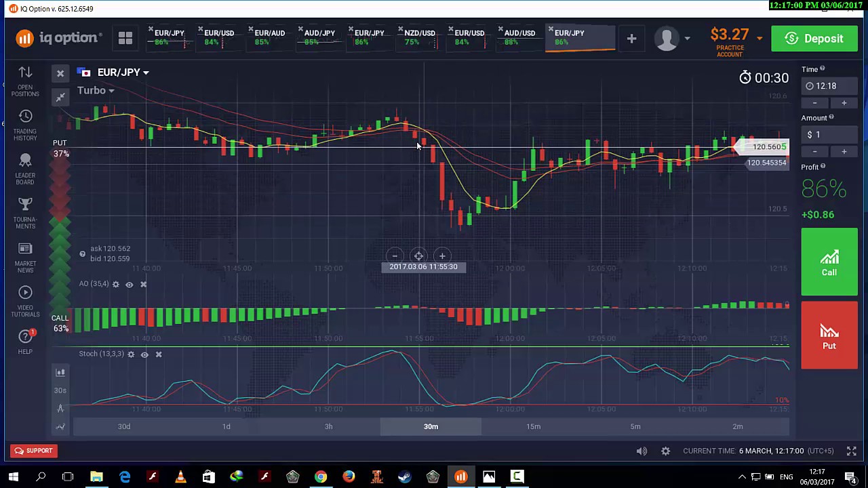Screen dimensions: 868x488
Task: Click the user profile avatar
Action: pyautogui.click(x=667, y=39)
